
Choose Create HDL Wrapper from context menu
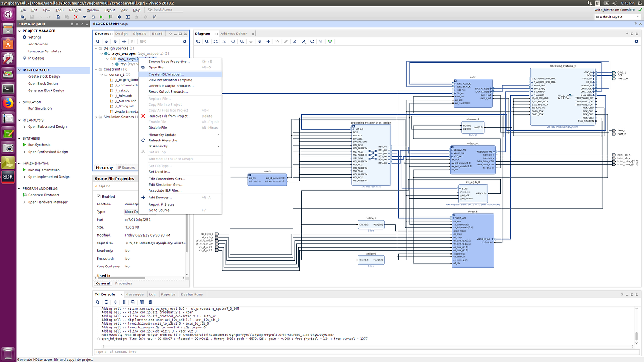[166, 74]
